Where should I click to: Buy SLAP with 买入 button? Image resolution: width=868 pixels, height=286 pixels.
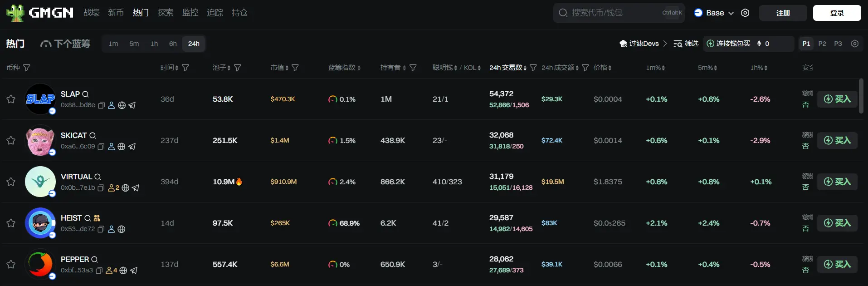pos(837,99)
